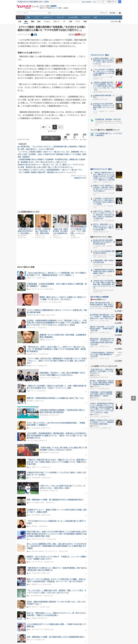Open the ランキング tab
The width and height of the screenshot is (138, 644).
(x=86, y=17)
